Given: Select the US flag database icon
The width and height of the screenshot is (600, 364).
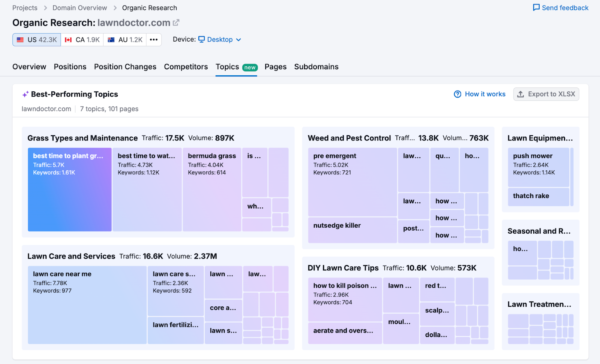Looking at the screenshot, I should click(20, 40).
